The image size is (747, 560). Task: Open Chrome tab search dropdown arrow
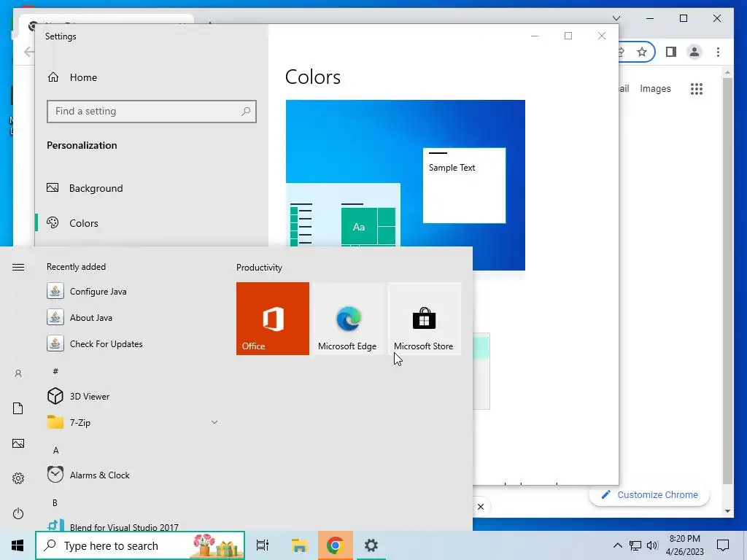(616, 18)
